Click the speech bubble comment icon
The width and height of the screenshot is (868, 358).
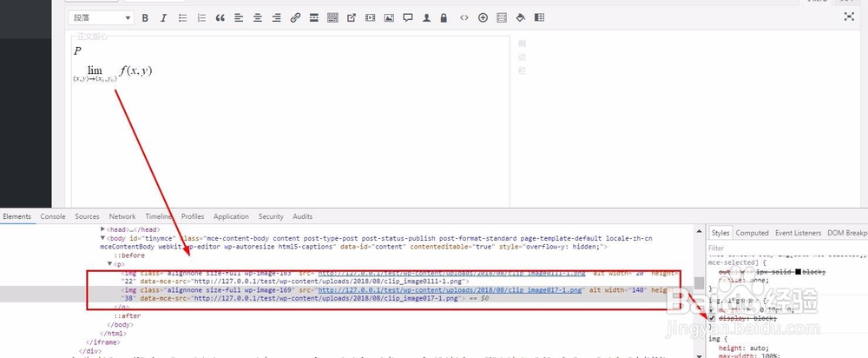[408, 17]
